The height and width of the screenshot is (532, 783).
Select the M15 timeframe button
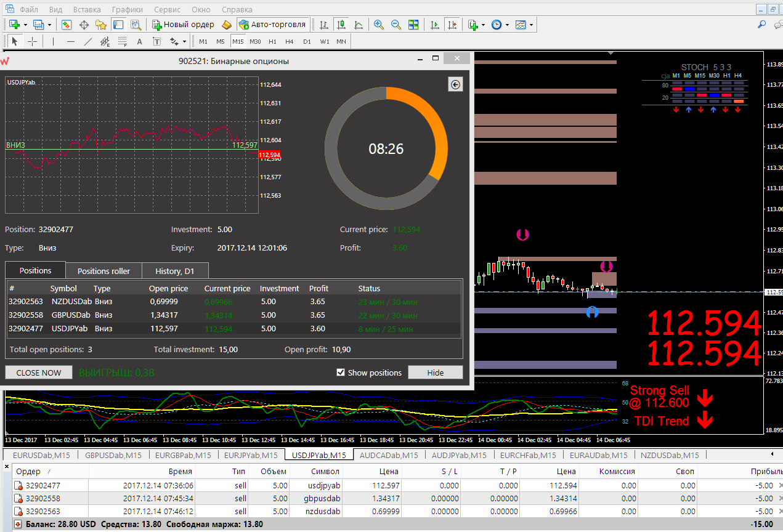238,42
